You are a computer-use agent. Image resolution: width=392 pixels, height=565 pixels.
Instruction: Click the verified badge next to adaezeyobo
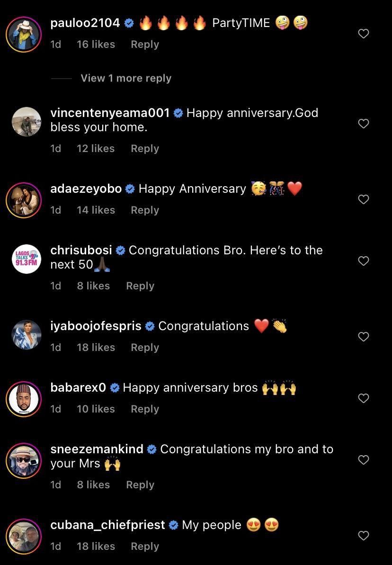(x=129, y=188)
